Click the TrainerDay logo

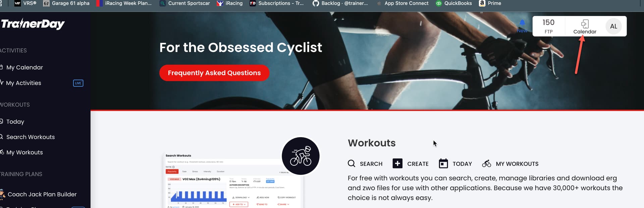33,24
